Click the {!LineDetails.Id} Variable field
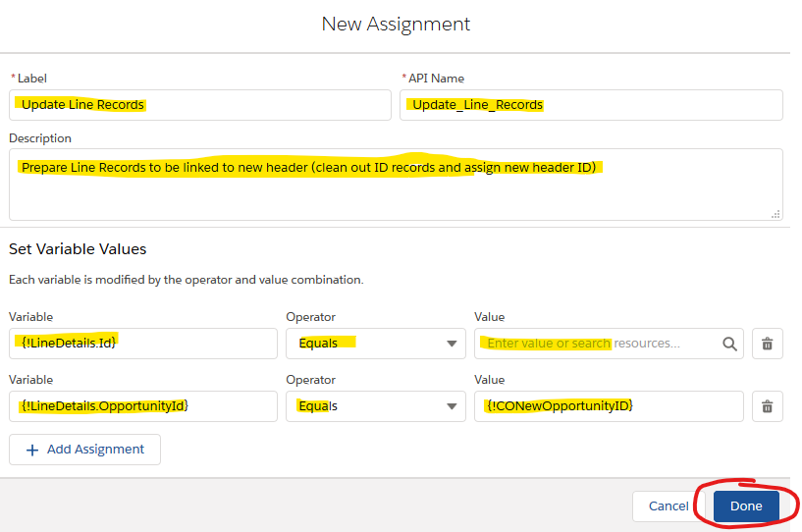 (143, 344)
